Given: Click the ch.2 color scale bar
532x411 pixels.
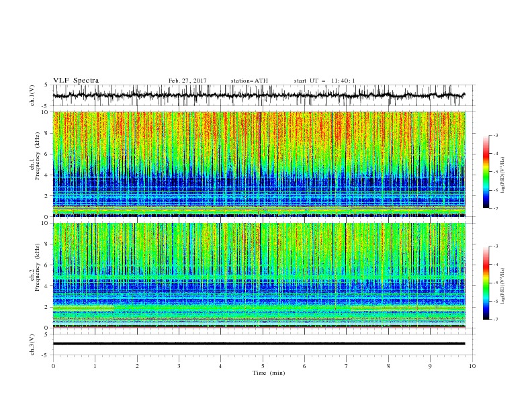Looking at the screenshot, I should pyautogui.click(x=486, y=283).
